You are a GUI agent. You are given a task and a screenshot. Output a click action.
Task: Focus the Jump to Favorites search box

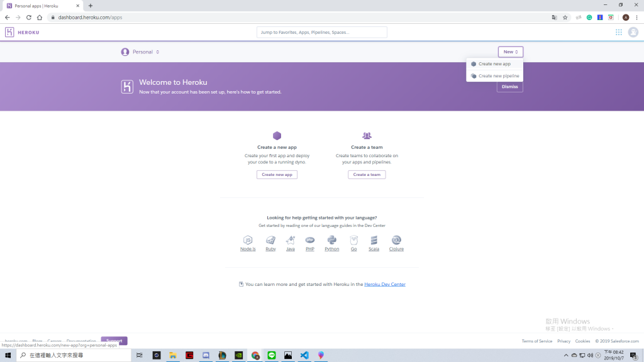coord(321,32)
